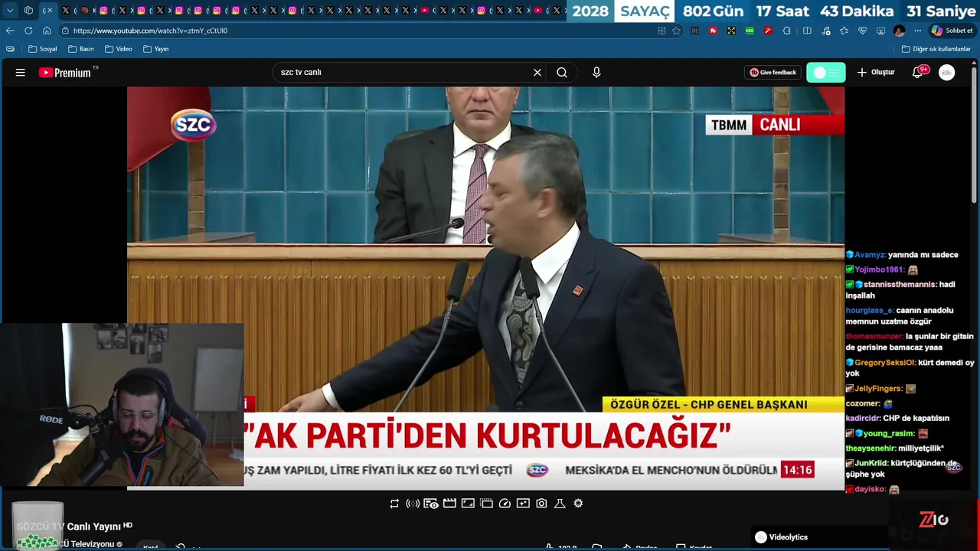This screenshot has height=551, width=980.
Task: Click the music note media control icon
Action: [826, 31]
